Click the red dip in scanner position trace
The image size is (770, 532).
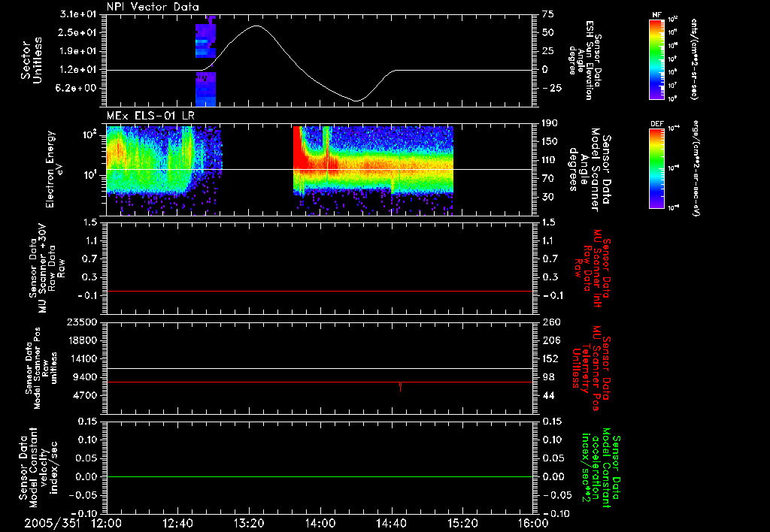(x=401, y=387)
